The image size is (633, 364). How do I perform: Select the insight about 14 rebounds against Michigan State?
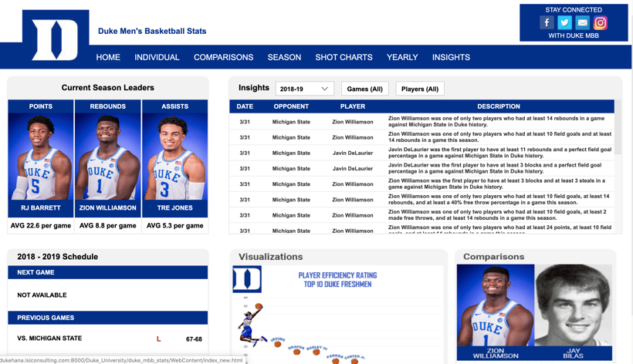coord(421,122)
